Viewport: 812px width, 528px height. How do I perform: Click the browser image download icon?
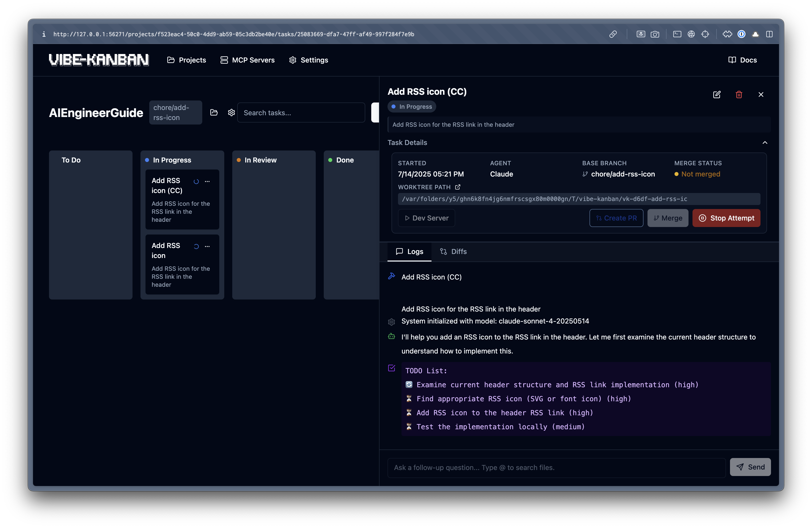coord(641,34)
